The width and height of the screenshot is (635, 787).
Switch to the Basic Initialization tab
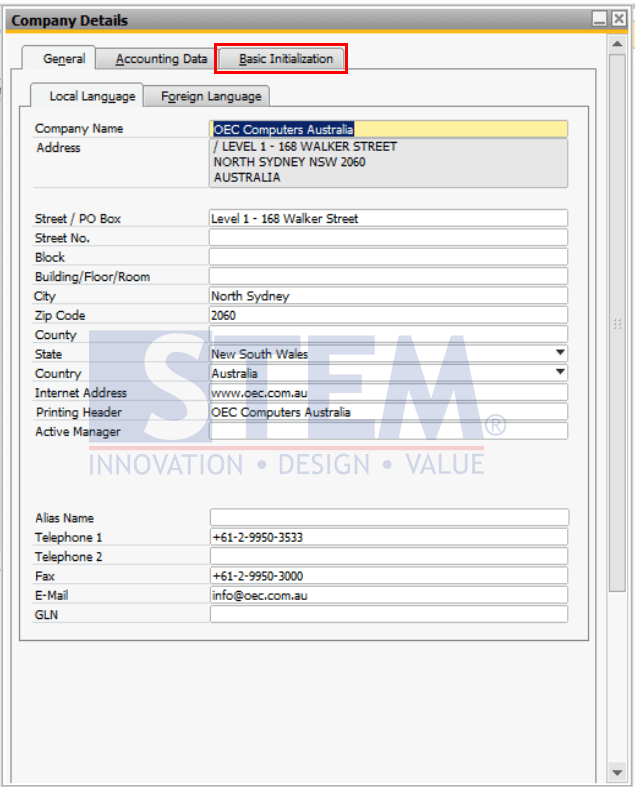tap(282, 59)
